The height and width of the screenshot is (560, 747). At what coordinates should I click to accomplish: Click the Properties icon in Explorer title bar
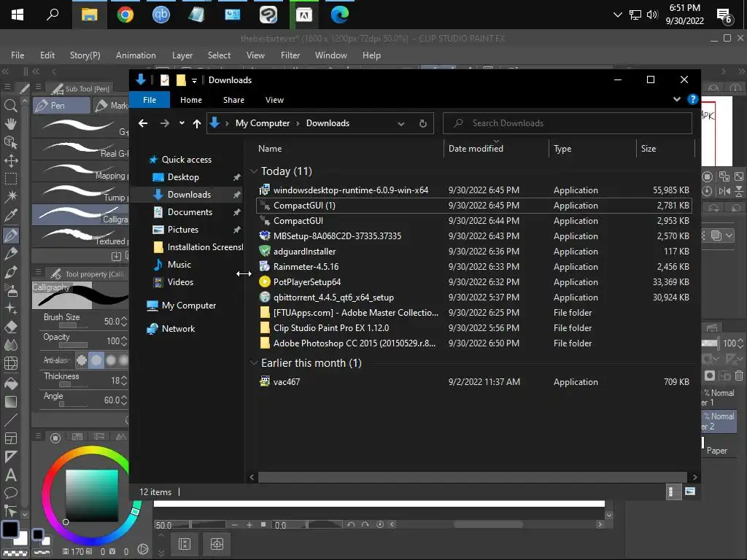[x=164, y=80]
